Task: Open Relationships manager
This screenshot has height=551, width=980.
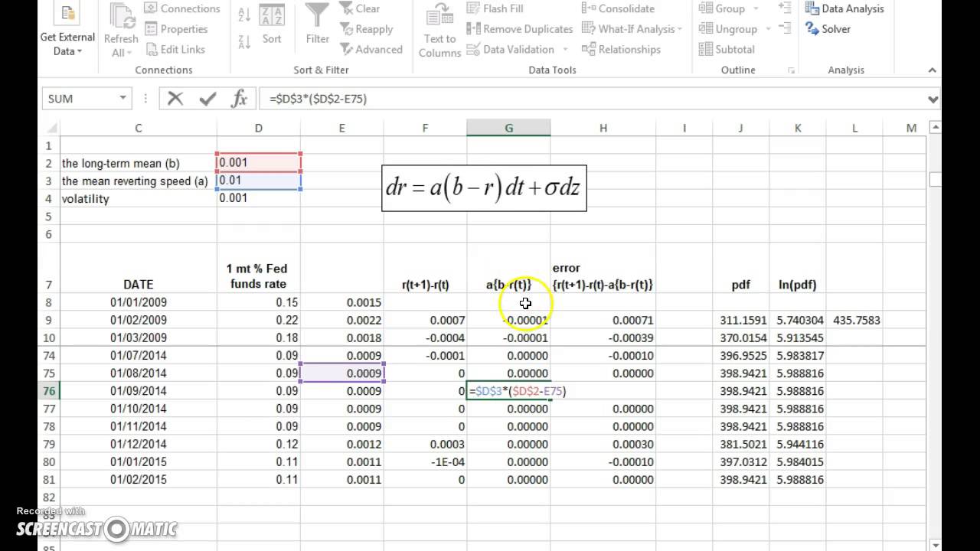Action: pos(621,49)
